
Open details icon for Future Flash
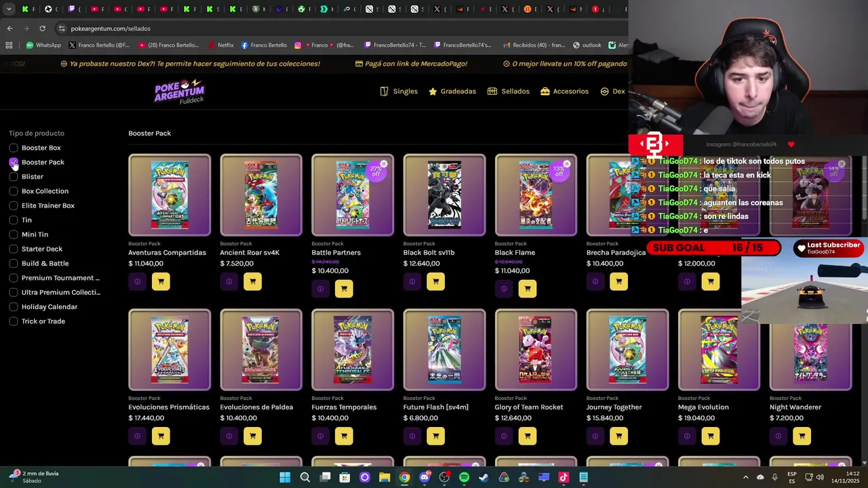click(412, 436)
